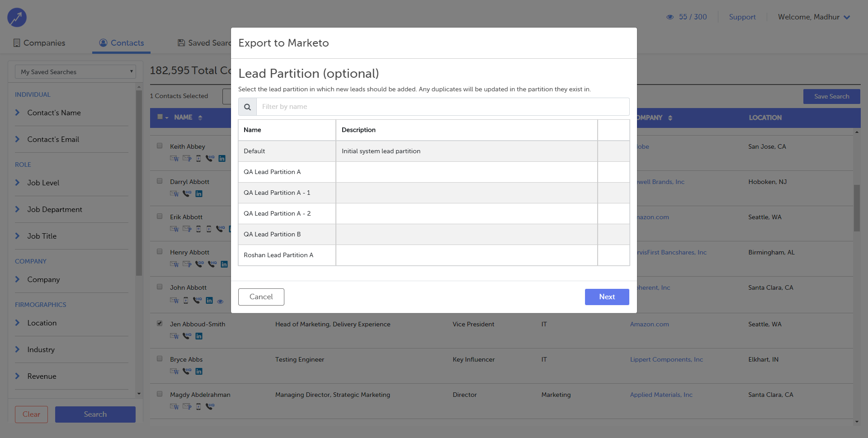Check the box for Bryce Abbs
The width and height of the screenshot is (868, 438).
pyautogui.click(x=160, y=358)
